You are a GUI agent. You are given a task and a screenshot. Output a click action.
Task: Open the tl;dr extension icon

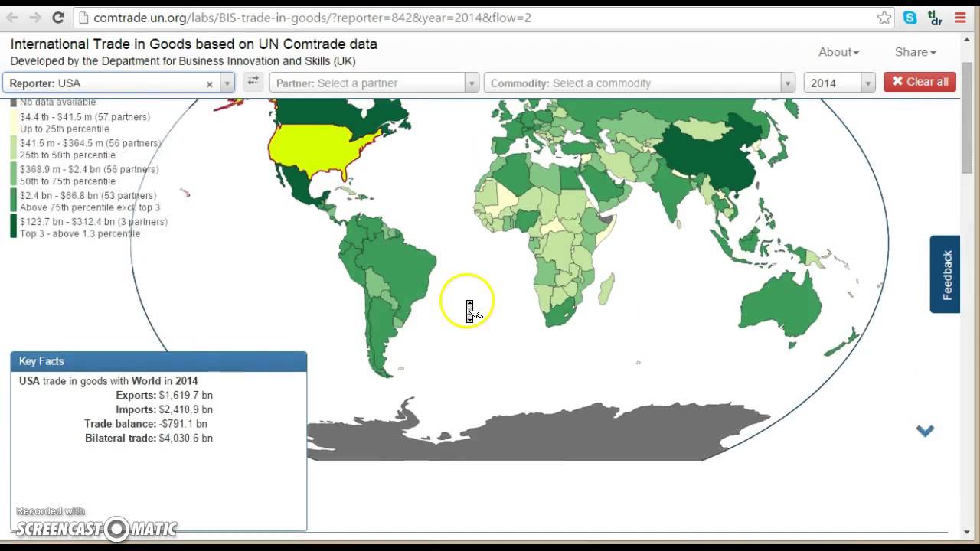pos(935,18)
